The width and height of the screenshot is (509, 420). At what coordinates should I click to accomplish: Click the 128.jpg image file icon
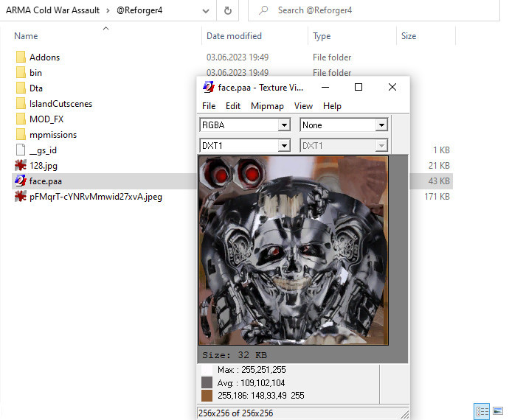point(21,165)
